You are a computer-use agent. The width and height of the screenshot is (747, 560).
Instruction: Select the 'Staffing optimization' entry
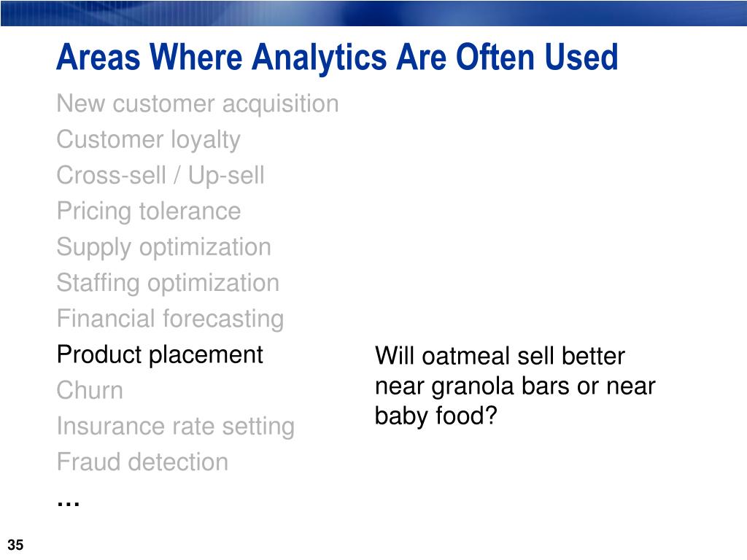pyautogui.click(x=169, y=284)
